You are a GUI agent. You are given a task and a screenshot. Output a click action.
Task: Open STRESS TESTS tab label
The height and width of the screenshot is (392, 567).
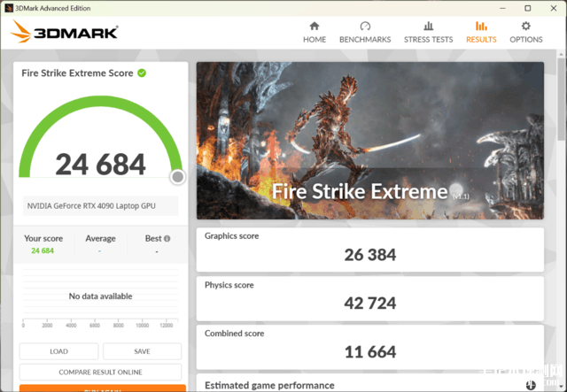tap(428, 40)
